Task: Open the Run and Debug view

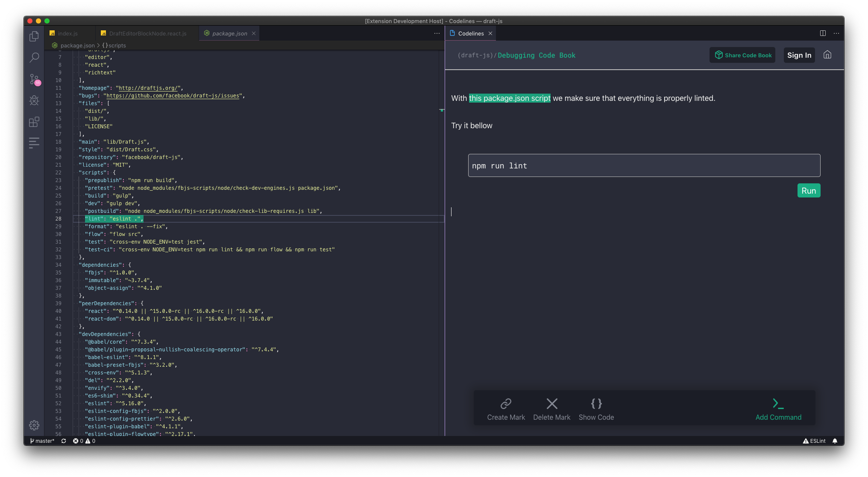Action: (x=34, y=100)
